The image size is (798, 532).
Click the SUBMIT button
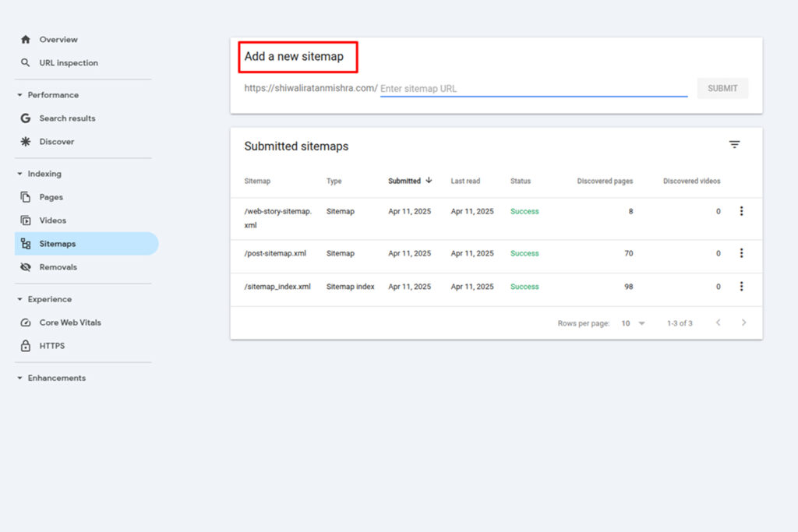(722, 89)
